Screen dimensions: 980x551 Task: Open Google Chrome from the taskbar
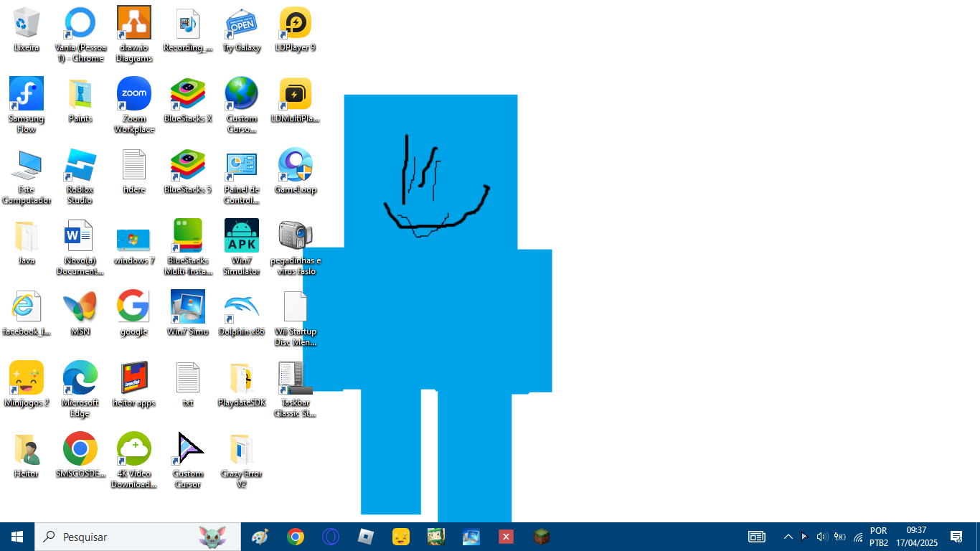(x=295, y=537)
